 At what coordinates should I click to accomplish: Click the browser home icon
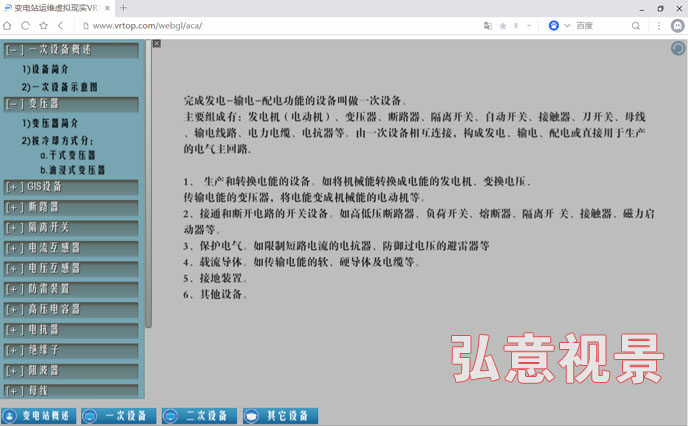(x=7, y=26)
